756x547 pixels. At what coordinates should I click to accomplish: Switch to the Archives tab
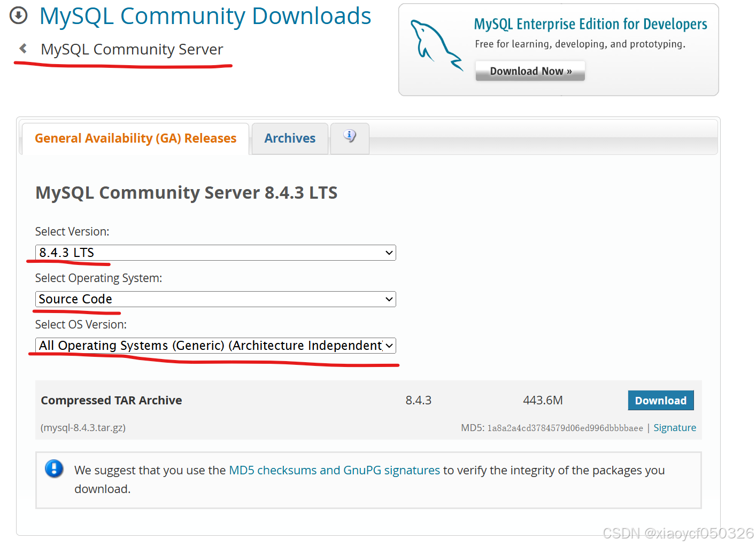[290, 138]
